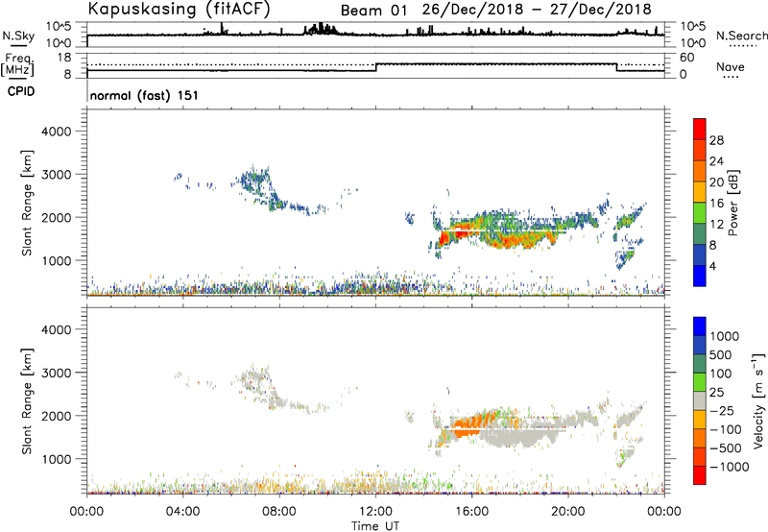Click the 'normal (fast) 151' text
Image resolution: width=768 pixels, height=532 pixels.
tap(144, 95)
